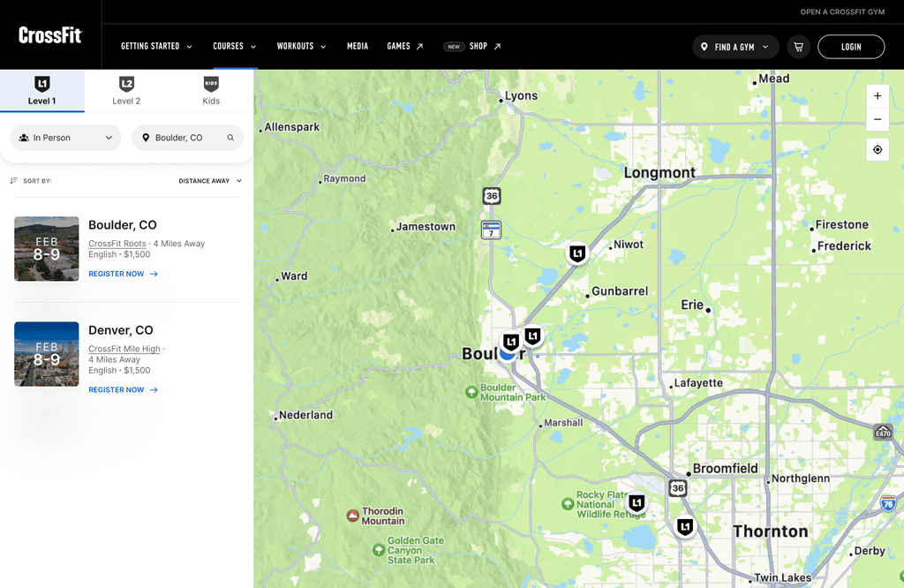This screenshot has height=588, width=904.
Task: Click the L1 marker near Rocky Flats Refuge
Action: (x=637, y=502)
